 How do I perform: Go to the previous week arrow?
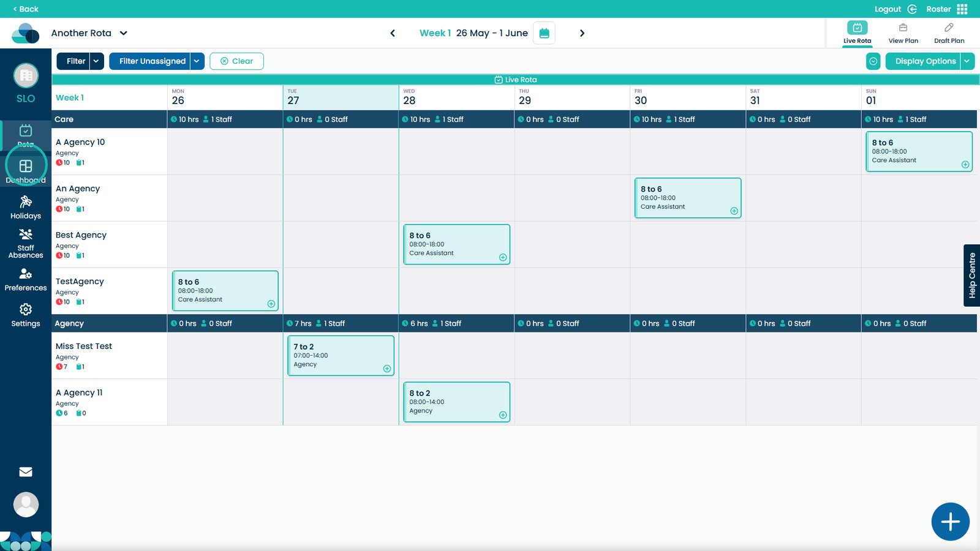pos(393,33)
